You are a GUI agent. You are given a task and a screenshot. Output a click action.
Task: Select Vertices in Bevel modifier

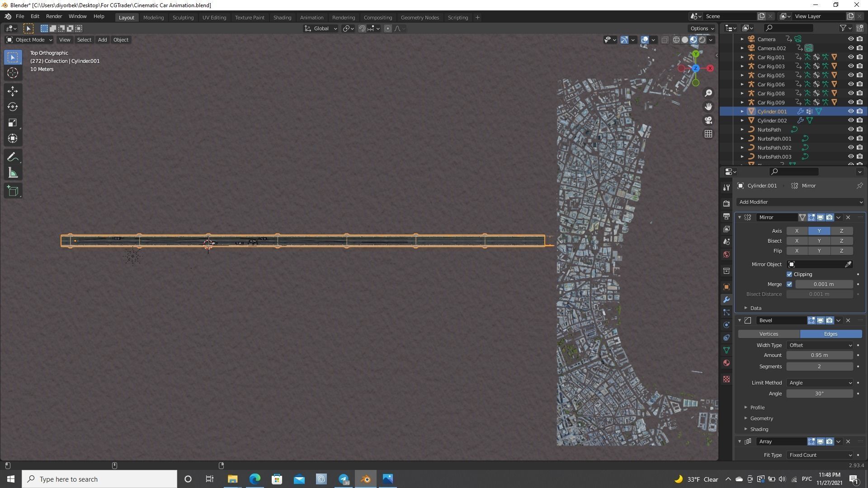pos(769,334)
